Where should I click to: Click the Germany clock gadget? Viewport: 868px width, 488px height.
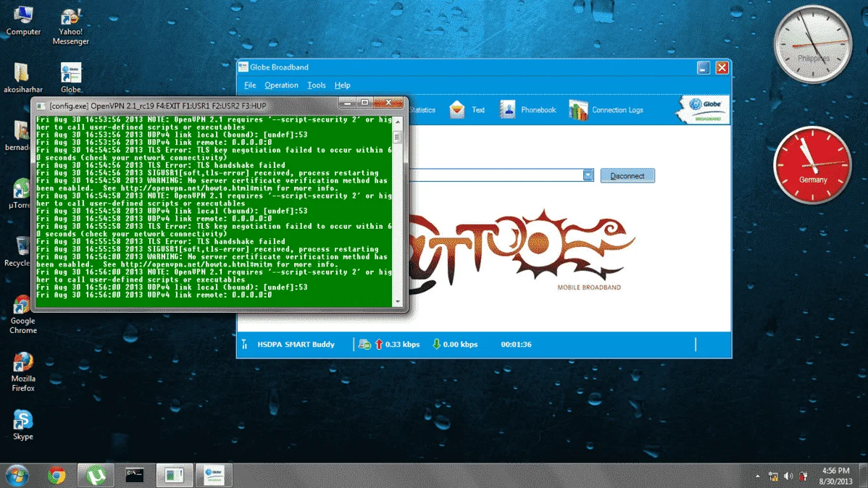(x=813, y=165)
